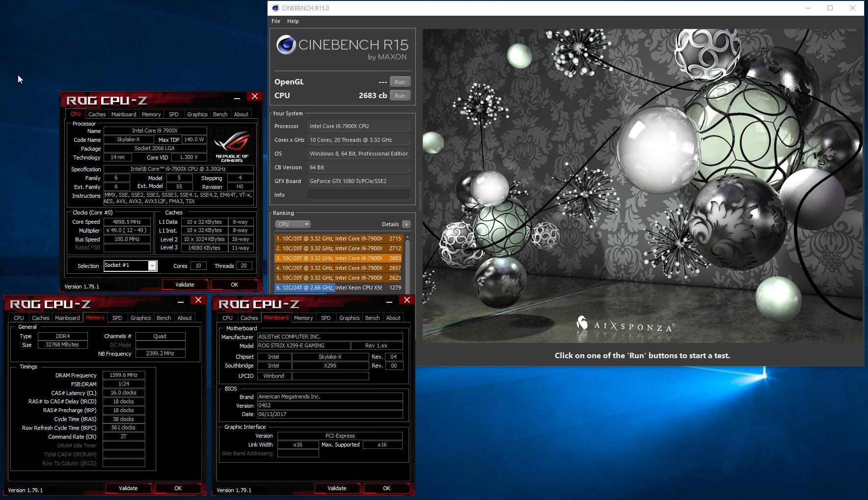Viewport: 868px width, 500px height.
Task: Click the processor name Intel Core i9 7900X
Action: (x=155, y=131)
